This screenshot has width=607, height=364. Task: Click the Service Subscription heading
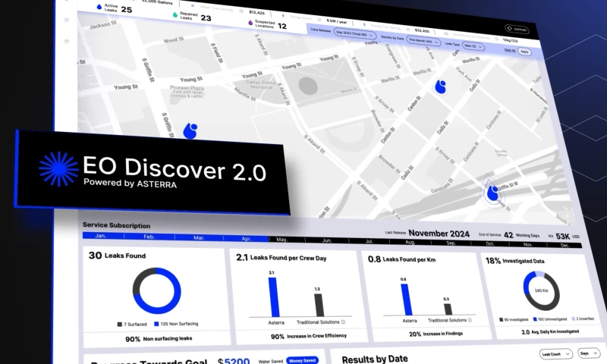pyautogui.click(x=117, y=225)
